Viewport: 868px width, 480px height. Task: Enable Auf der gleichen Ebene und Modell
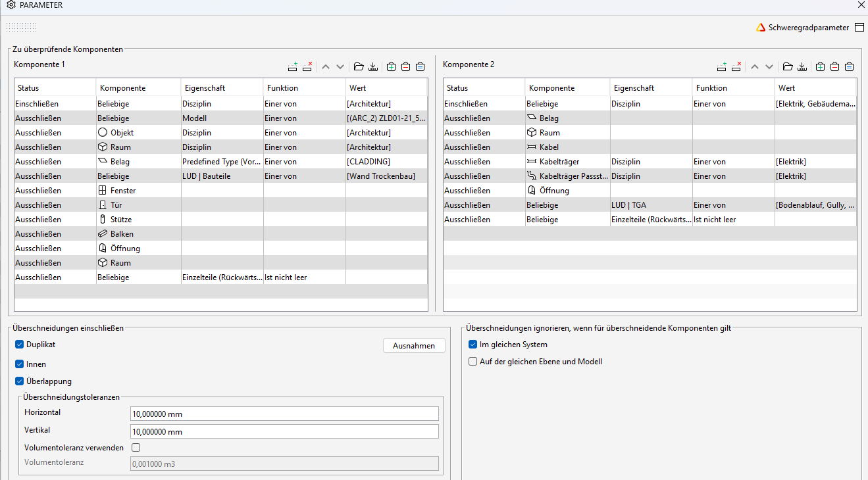pos(472,361)
